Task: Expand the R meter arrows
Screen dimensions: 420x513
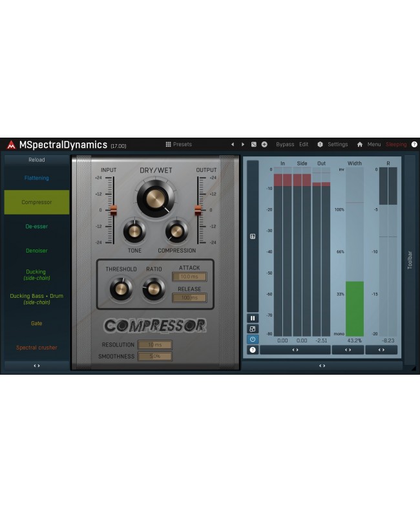Action: click(x=381, y=350)
